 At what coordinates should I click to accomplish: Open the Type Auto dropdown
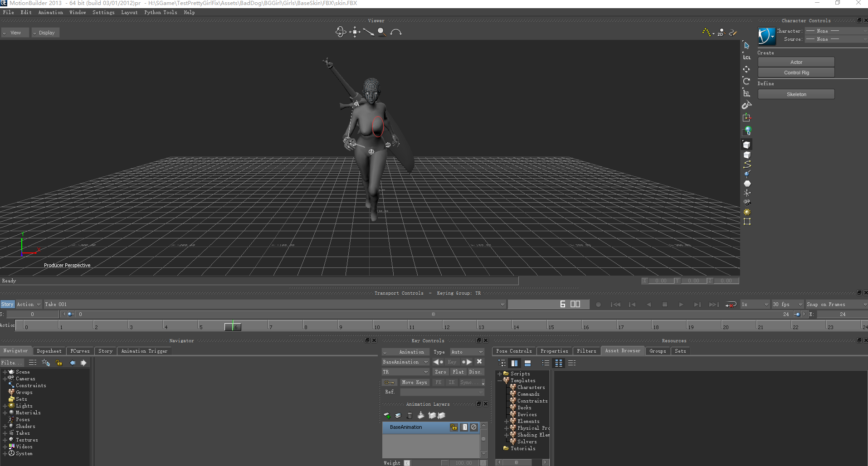(x=467, y=352)
